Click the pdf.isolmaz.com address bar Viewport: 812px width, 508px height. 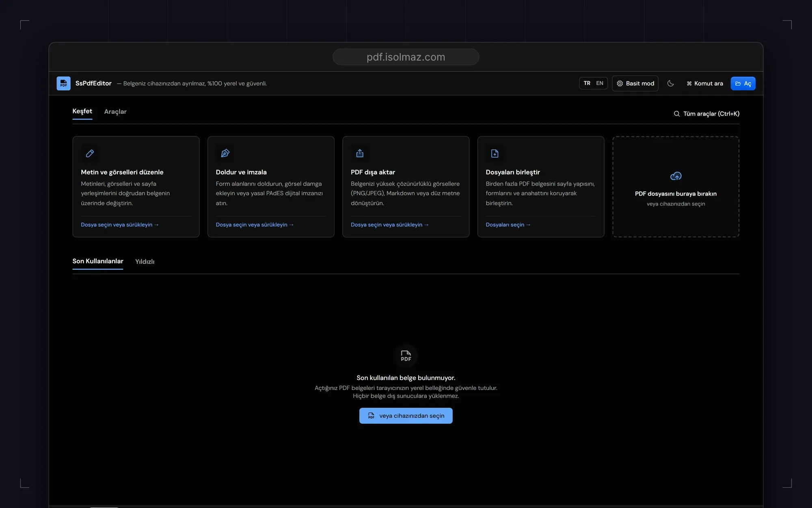tap(406, 57)
